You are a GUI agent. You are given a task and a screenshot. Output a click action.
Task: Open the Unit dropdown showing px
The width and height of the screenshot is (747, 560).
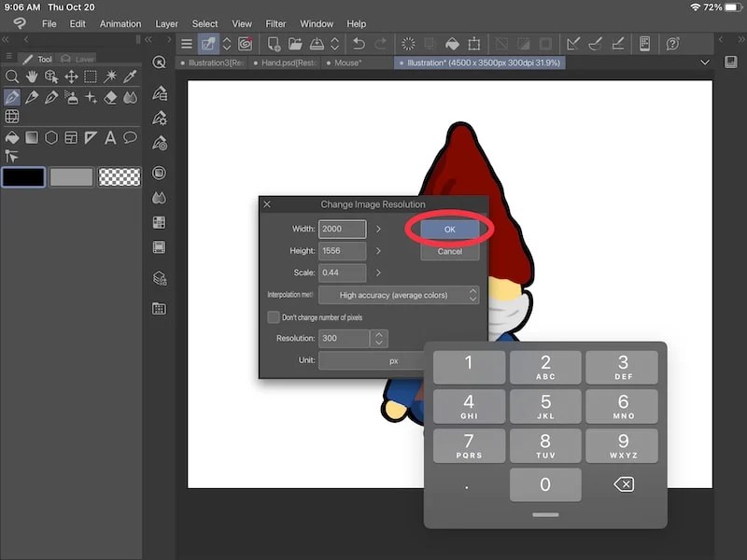click(x=392, y=359)
